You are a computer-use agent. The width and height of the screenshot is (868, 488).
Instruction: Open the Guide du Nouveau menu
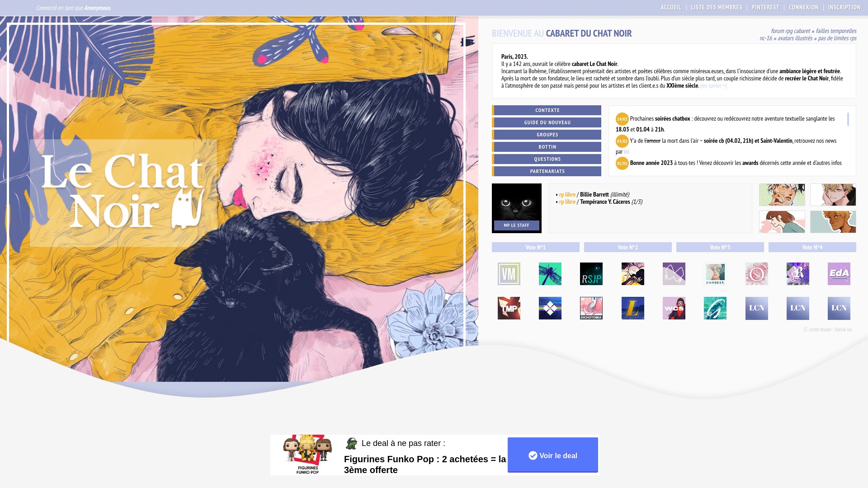click(547, 122)
